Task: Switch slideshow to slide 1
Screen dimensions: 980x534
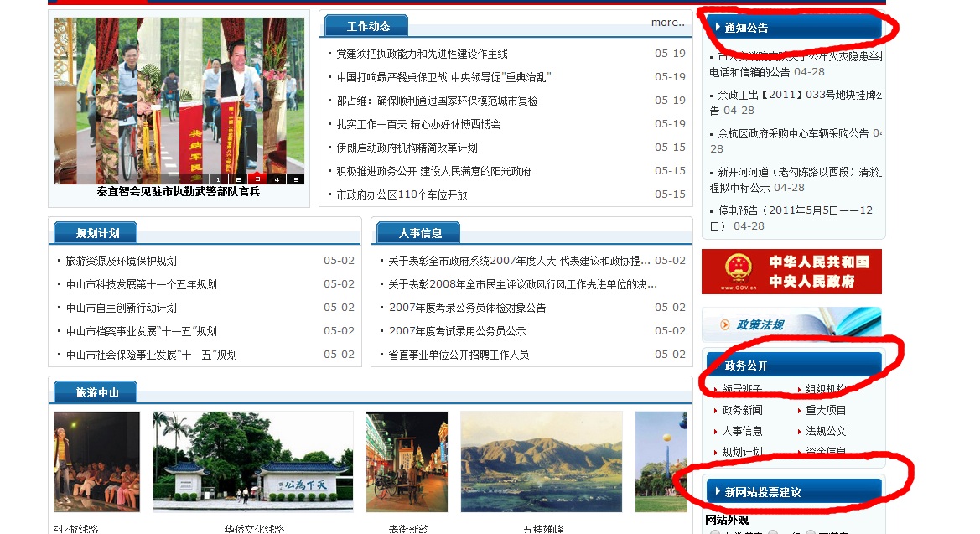Action: tap(219, 179)
